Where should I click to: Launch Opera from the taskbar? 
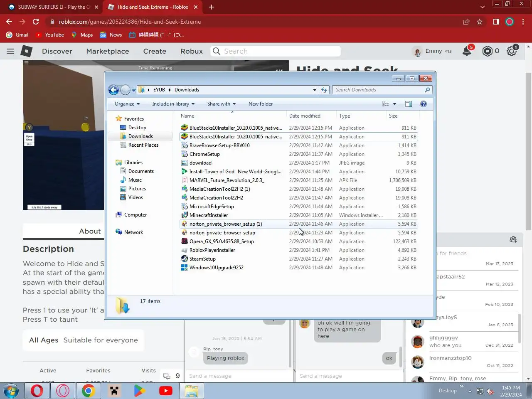(37, 391)
